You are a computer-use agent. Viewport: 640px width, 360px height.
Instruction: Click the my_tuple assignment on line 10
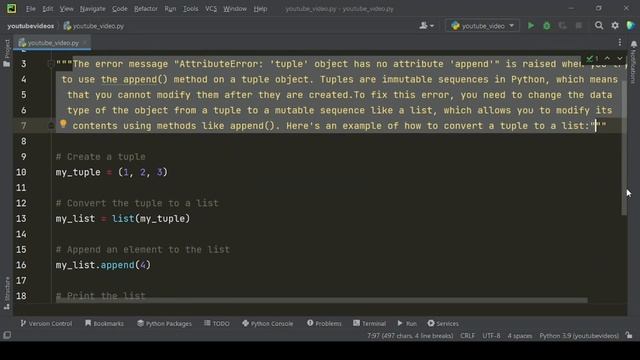tap(111, 172)
